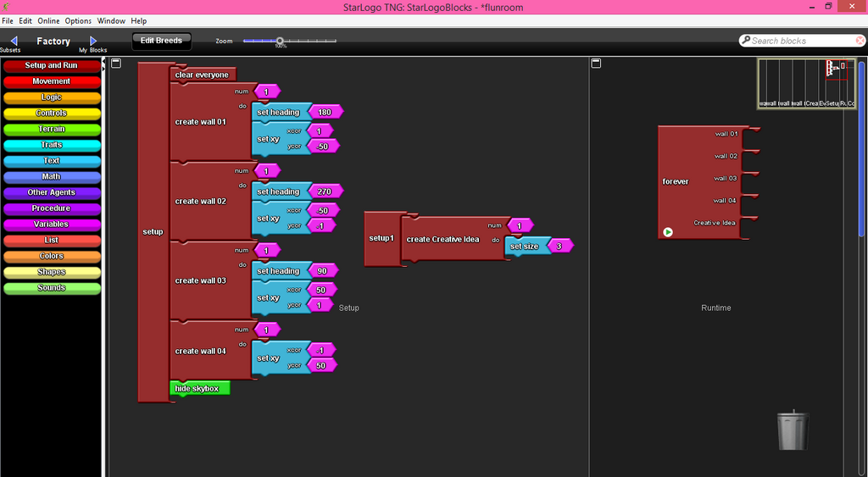This screenshot has height=477, width=868.
Task: Open the Sounds block drawer
Action: 52,288
